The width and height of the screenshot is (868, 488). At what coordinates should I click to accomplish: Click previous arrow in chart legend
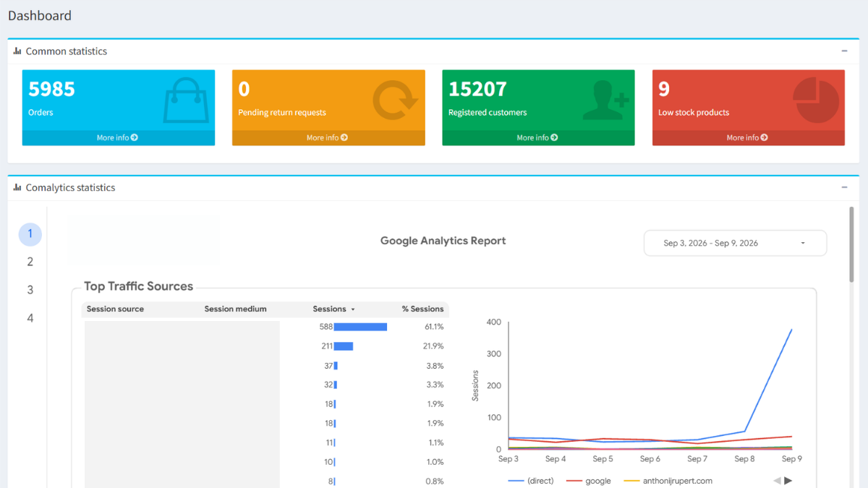coord(777,481)
